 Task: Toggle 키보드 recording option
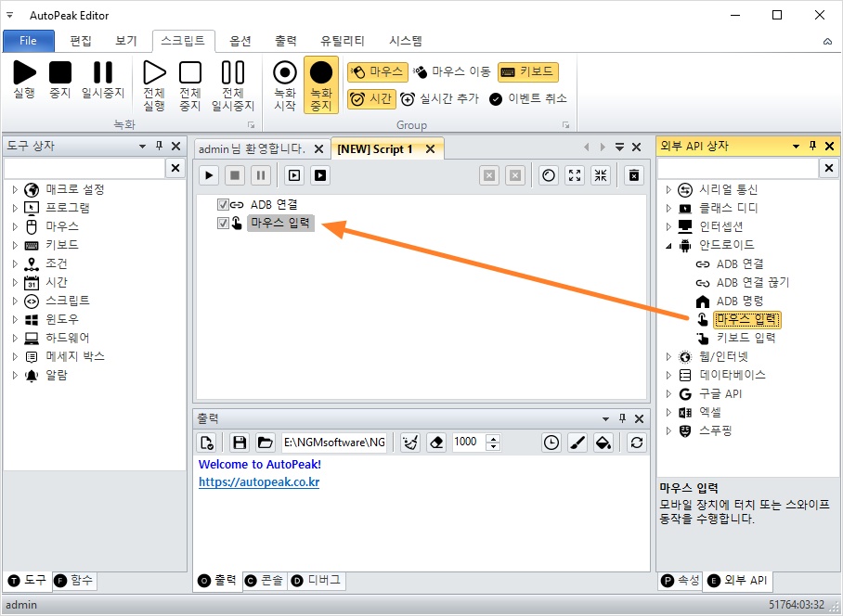(528, 72)
